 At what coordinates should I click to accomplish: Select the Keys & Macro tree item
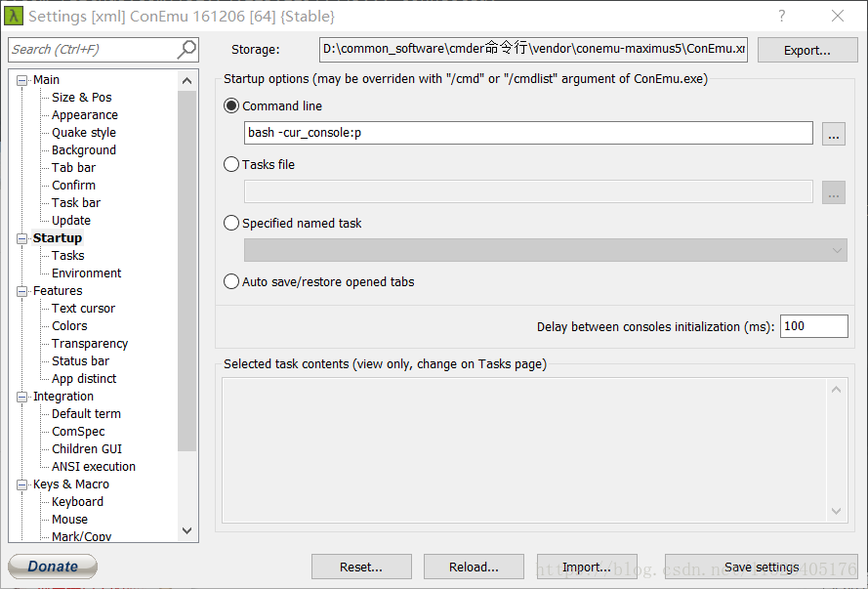tap(71, 484)
